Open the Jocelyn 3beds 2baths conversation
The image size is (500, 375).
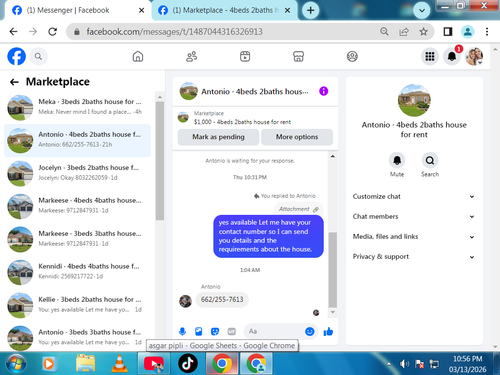coord(77,173)
